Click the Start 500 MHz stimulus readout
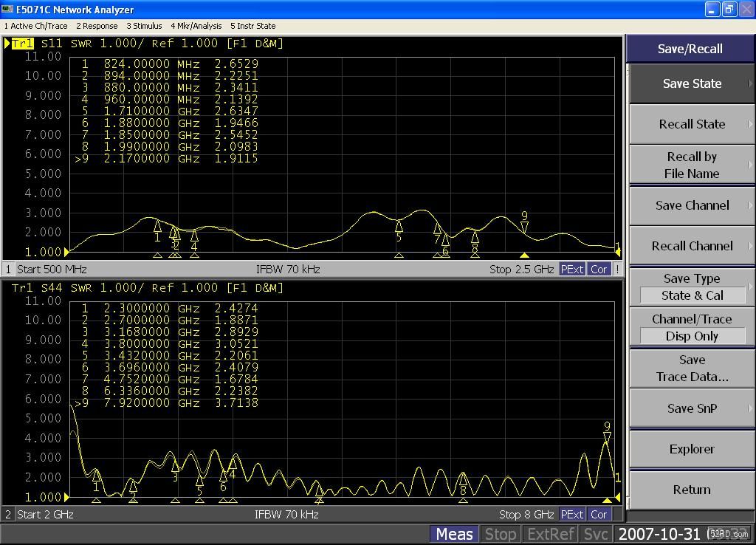This screenshot has width=756, height=545. click(x=52, y=269)
